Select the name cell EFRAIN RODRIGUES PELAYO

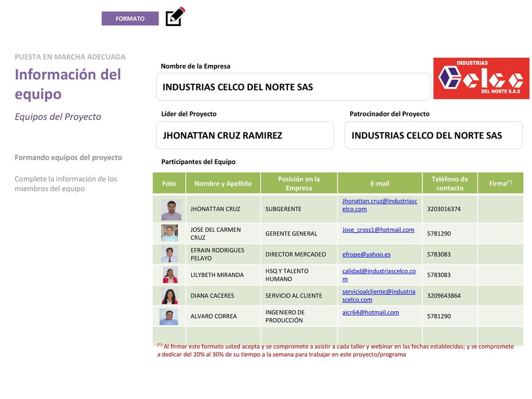(x=223, y=254)
